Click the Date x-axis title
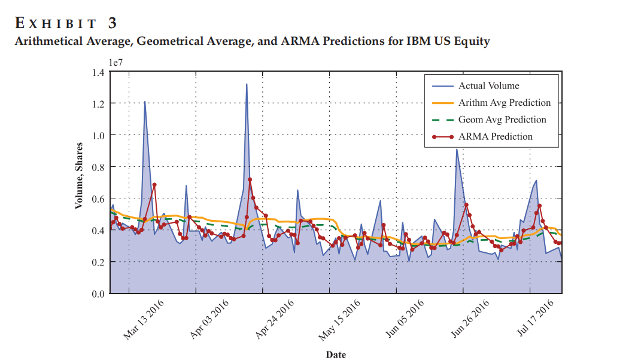The image size is (641, 364). [336, 354]
